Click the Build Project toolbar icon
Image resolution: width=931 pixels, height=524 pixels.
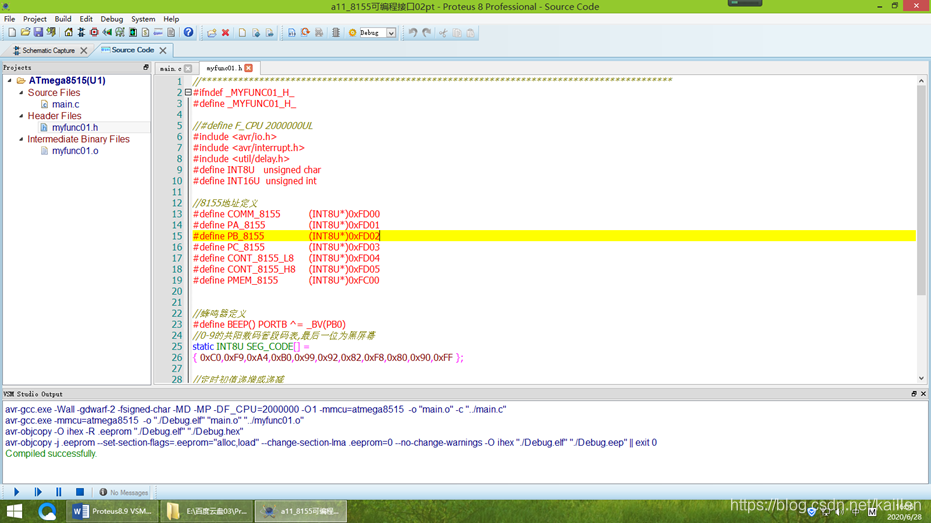tap(292, 33)
